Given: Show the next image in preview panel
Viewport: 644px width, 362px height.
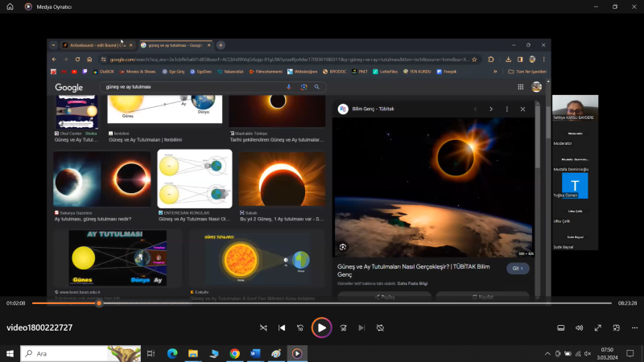Looking at the screenshot, I should (x=491, y=109).
